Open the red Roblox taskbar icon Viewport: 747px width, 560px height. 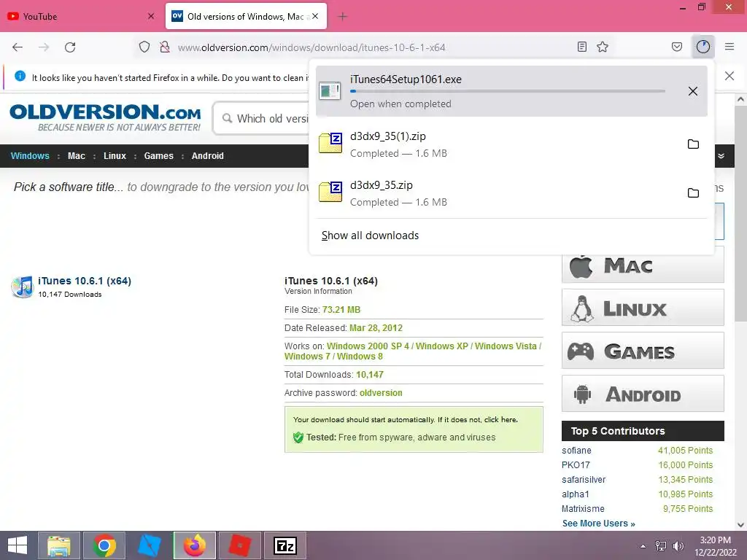click(x=239, y=545)
